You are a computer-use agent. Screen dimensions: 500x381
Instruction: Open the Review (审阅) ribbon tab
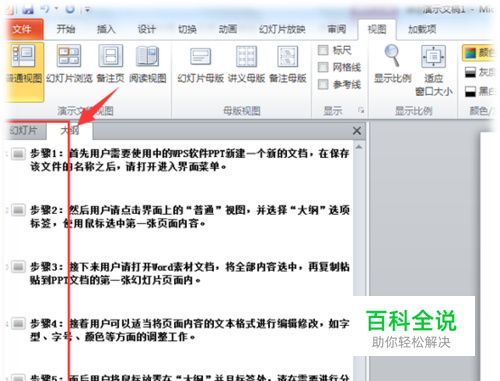337,29
